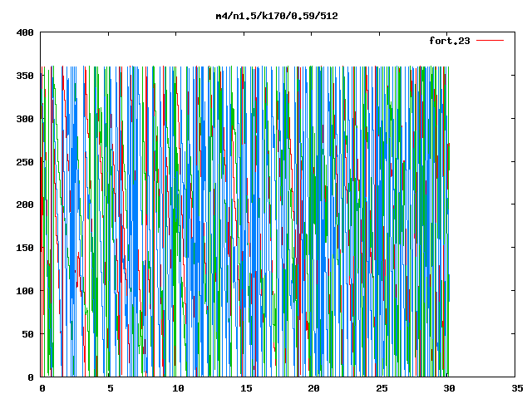The height and width of the screenshot is (399, 532).
Task: Click y-axis label 250
Action: coord(25,162)
